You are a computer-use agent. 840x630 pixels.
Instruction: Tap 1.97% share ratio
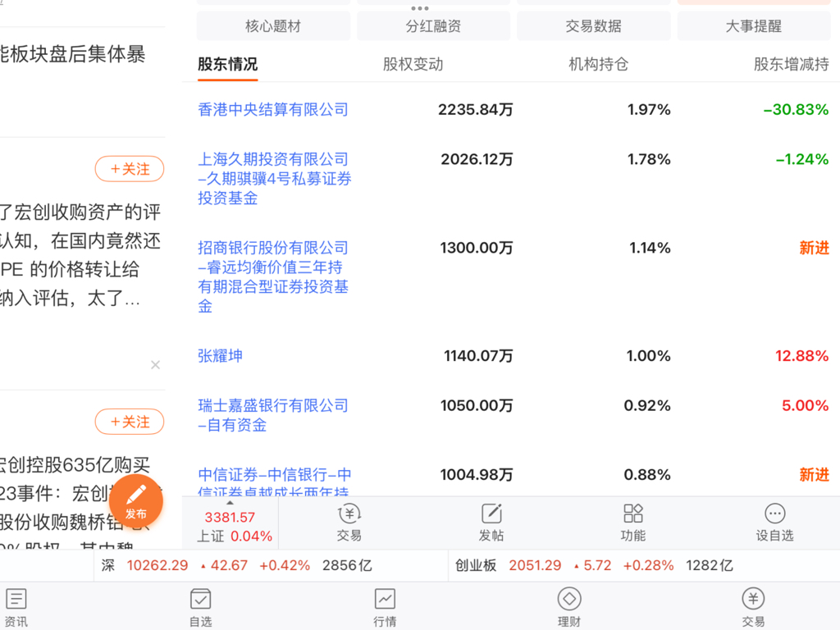pos(650,110)
